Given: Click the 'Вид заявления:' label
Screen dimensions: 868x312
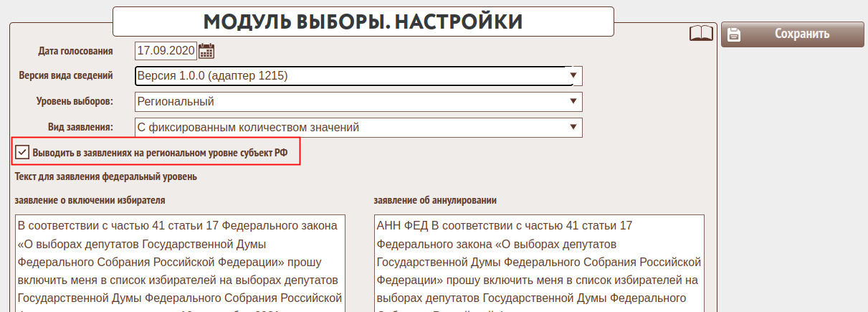Looking at the screenshot, I should coord(81,128).
